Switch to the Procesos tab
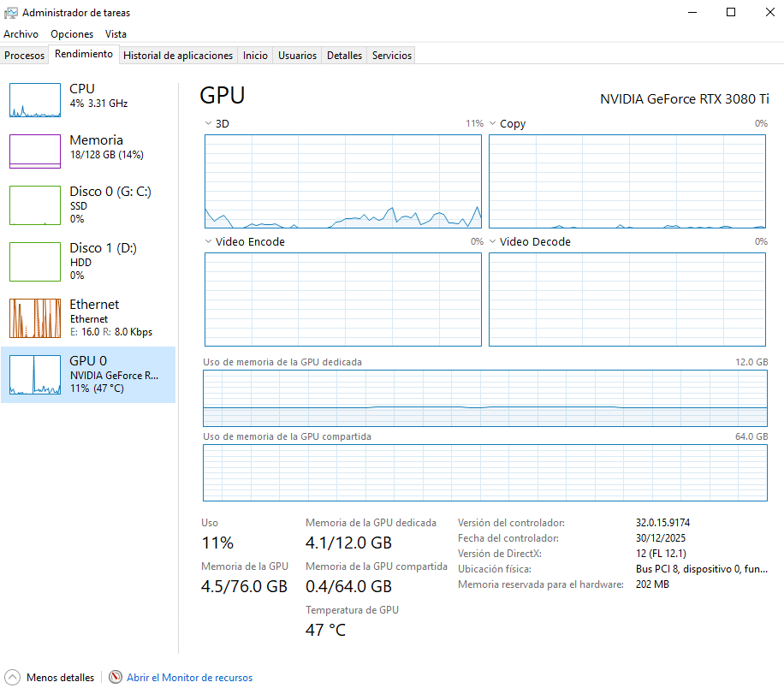Screen dimensions: 784x694 tap(25, 56)
